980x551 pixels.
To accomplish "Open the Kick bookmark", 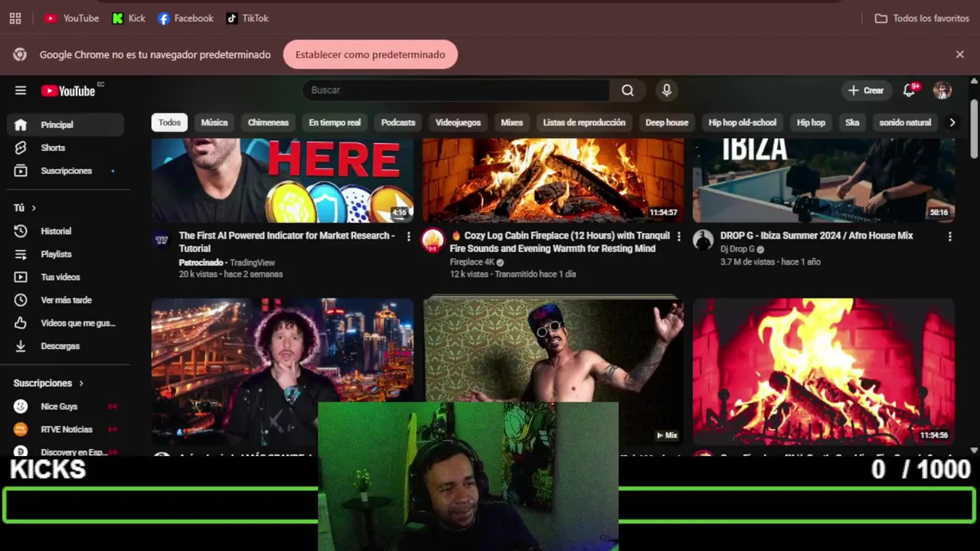I will pos(129,18).
